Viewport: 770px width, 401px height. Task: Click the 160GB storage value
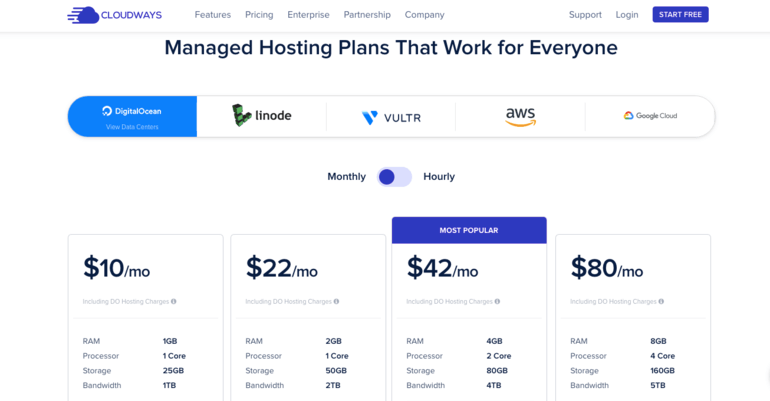coord(662,371)
